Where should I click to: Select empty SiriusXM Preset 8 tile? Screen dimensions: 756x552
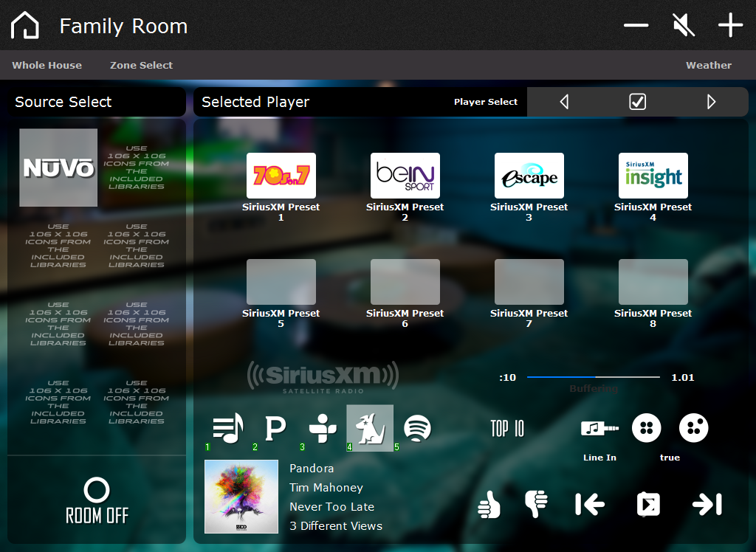pyautogui.click(x=653, y=282)
